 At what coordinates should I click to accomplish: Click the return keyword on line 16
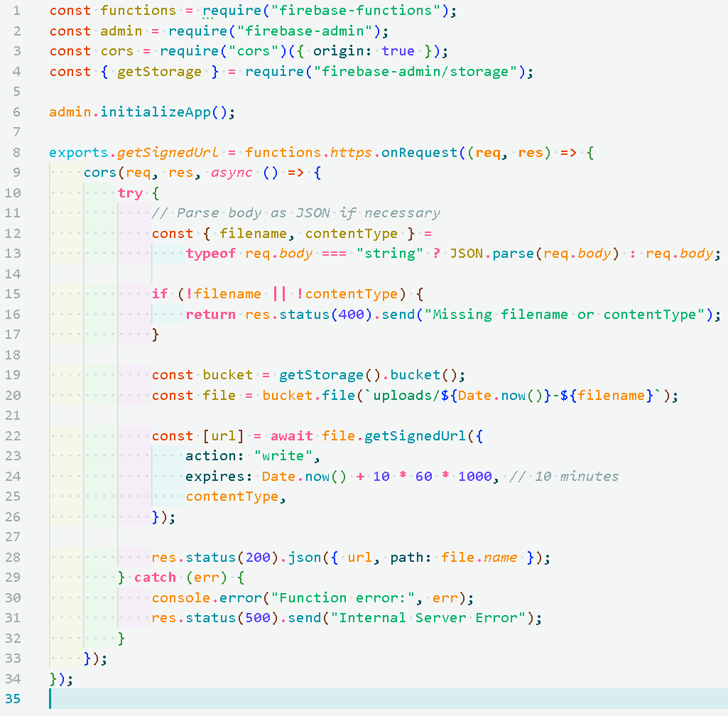tap(211, 315)
